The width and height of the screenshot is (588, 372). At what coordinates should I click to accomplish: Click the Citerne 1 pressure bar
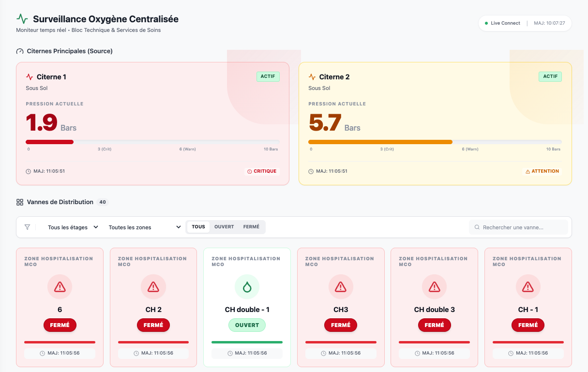coord(152,142)
